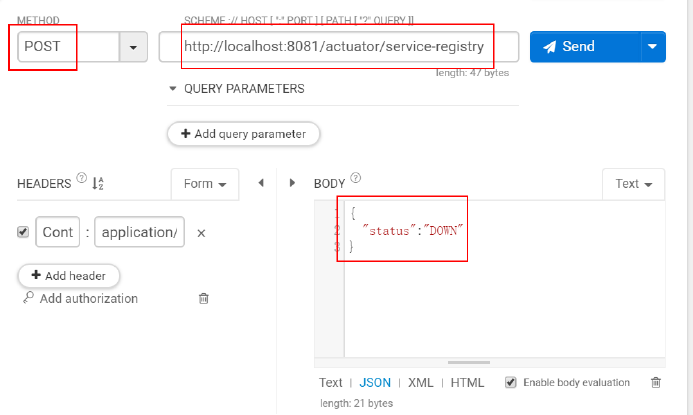Open the Send button dropdown arrow
Screen dimensions: 693x415
pos(653,46)
